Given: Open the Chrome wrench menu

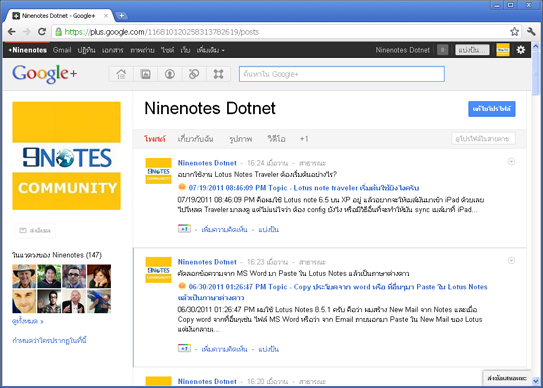Looking at the screenshot, I should point(531,32).
